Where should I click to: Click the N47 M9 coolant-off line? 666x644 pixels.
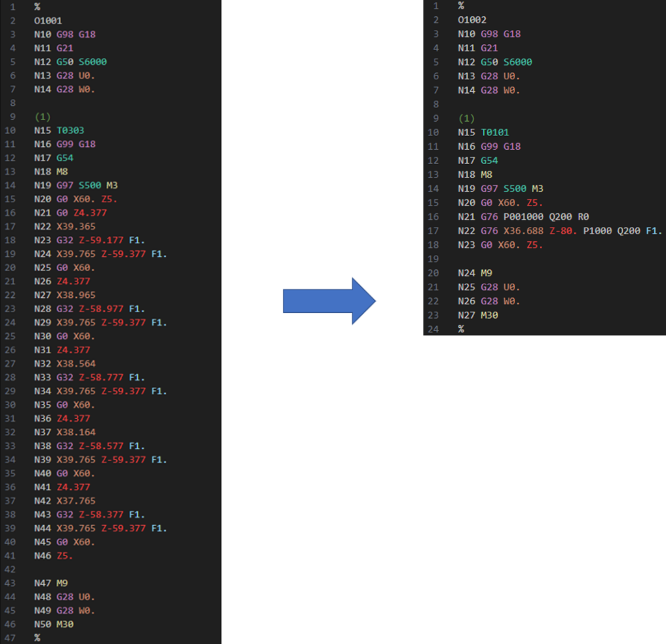pyautogui.click(x=51, y=584)
